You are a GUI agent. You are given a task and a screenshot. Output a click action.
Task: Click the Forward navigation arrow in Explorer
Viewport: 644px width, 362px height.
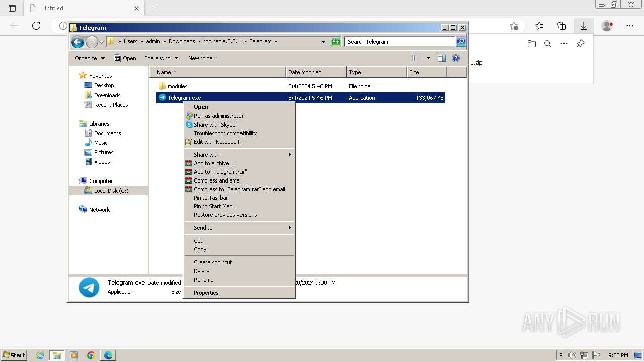click(92, 42)
